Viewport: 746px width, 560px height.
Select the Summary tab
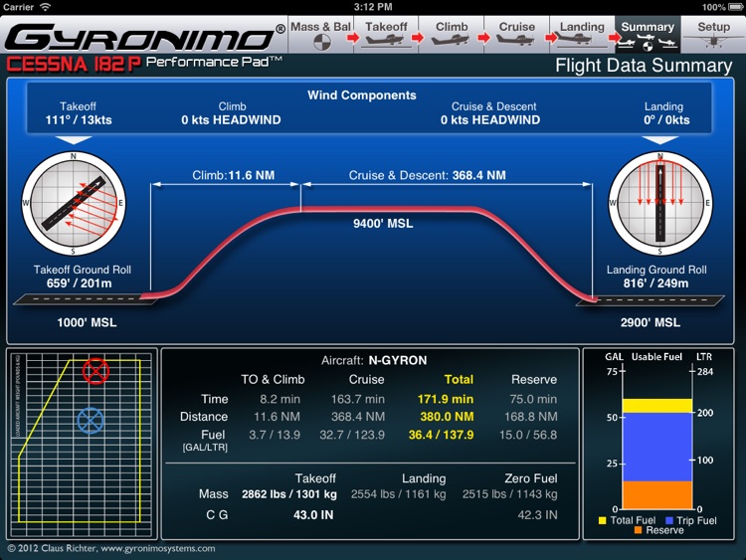coord(648,34)
